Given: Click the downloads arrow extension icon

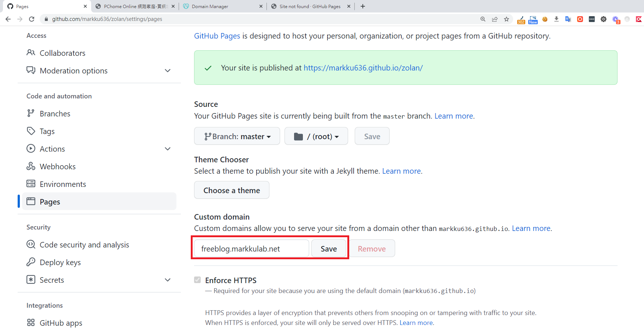Looking at the screenshot, I should click(557, 19).
